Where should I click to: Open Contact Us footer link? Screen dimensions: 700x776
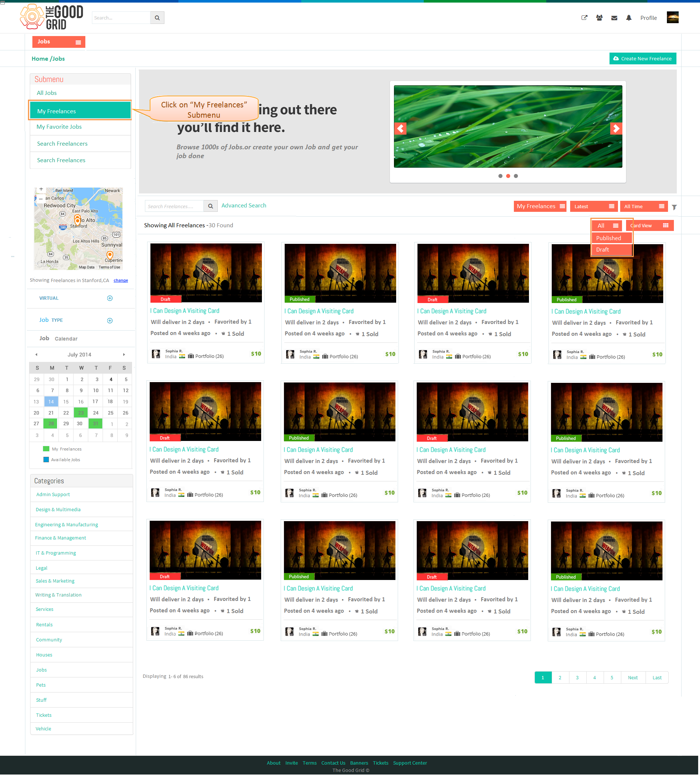pyautogui.click(x=334, y=763)
